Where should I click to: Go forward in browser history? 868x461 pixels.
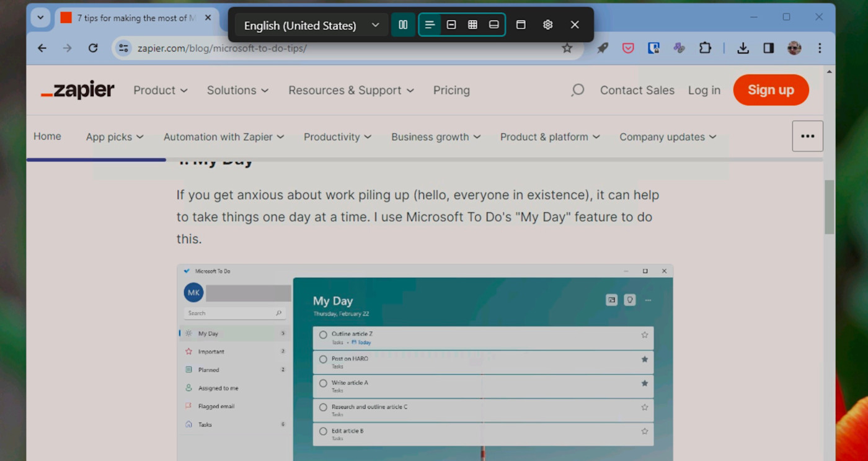68,48
